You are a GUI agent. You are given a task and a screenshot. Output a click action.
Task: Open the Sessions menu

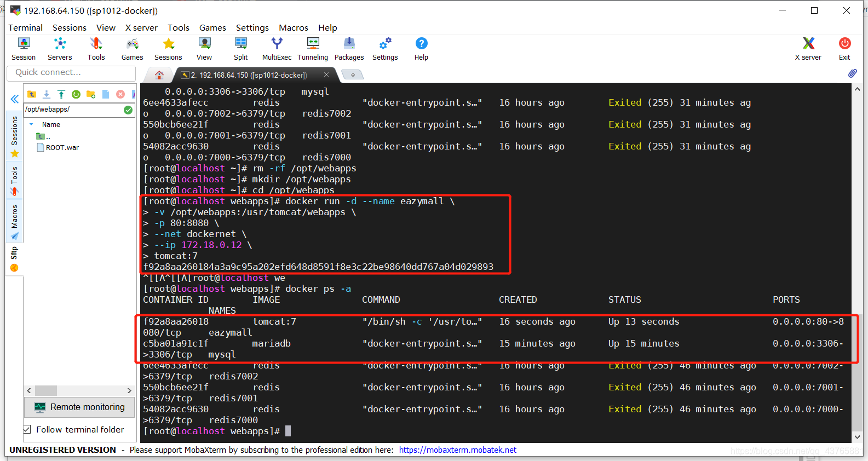click(x=70, y=27)
